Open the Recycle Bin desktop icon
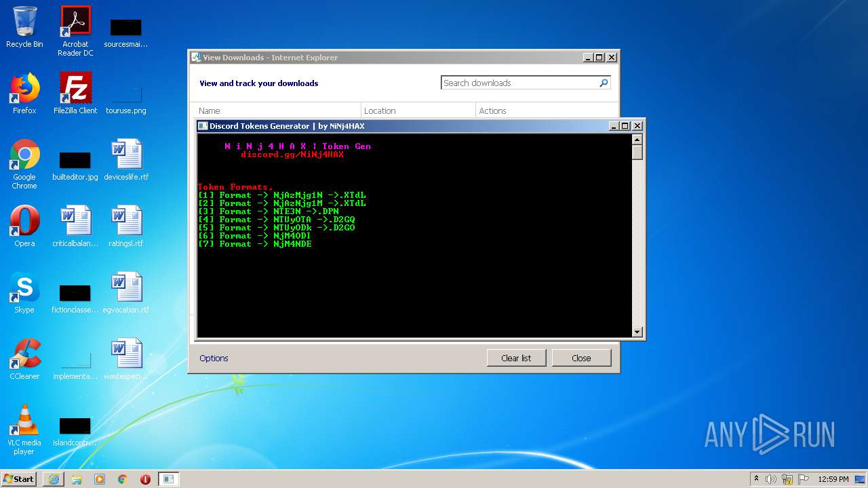The width and height of the screenshot is (868, 488). [24, 27]
